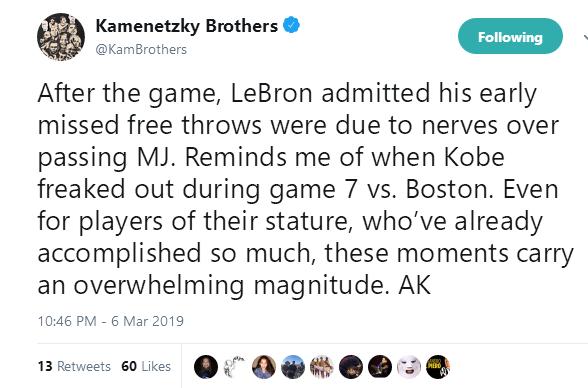
Task: Open the 10:46 PM - 6 Mar 2019 timestamp
Action: click(x=111, y=321)
